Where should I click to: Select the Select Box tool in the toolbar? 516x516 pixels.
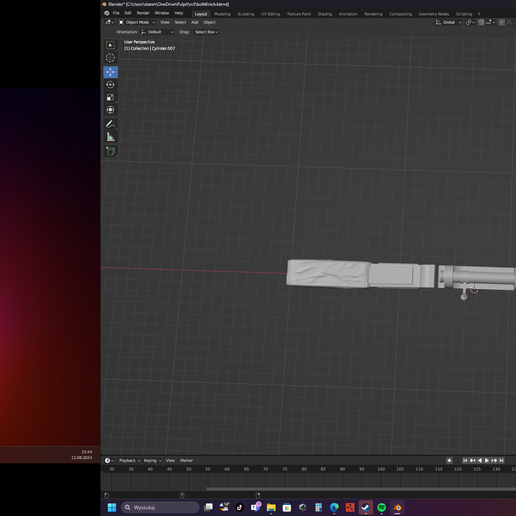[x=110, y=45]
